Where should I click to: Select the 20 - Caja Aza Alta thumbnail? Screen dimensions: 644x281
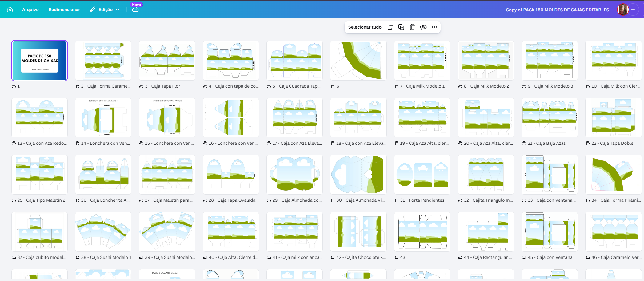(486, 117)
